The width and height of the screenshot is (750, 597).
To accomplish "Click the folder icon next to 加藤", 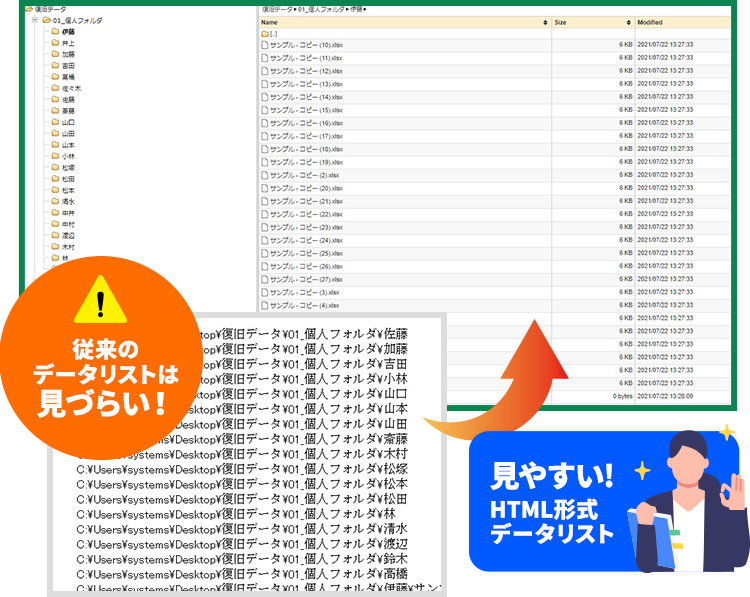I will [x=55, y=54].
